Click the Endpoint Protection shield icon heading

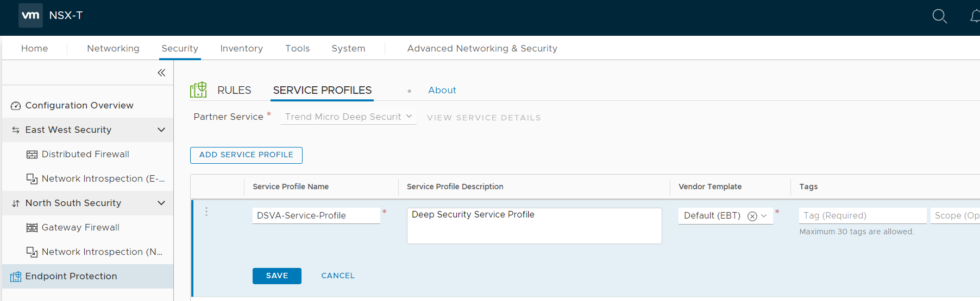tap(198, 90)
